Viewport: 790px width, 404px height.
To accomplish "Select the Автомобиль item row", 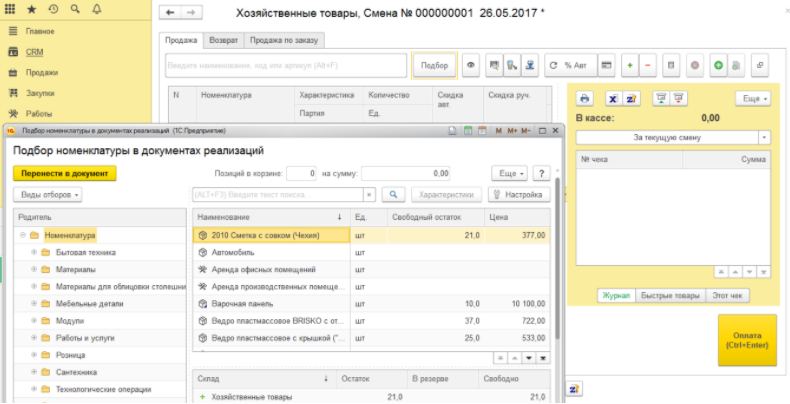I will 372,252.
